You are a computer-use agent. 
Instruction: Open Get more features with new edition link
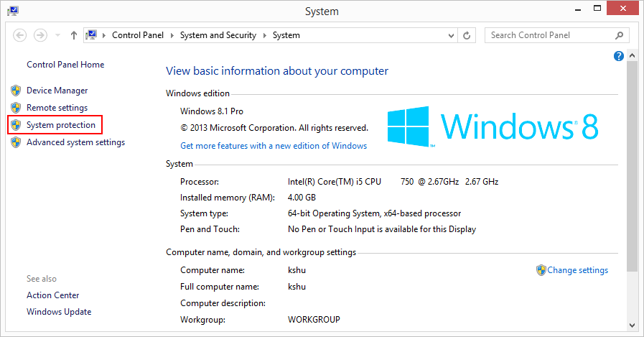point(274,146)
